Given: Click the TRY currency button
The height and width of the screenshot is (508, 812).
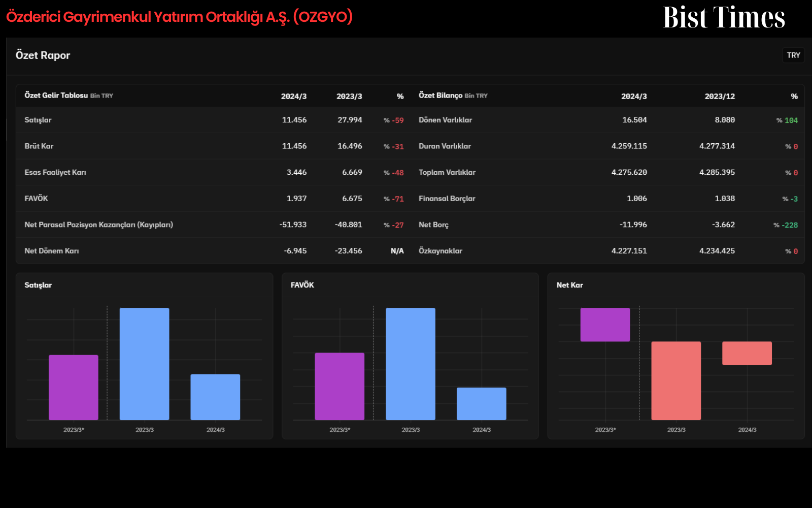Looking at the screenshot, I should [x=793, y=55].
